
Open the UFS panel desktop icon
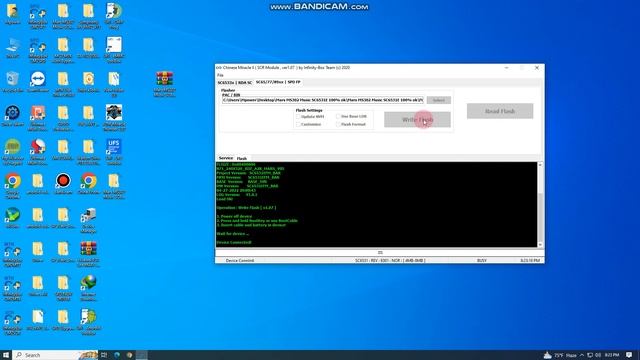click(114, 151)
